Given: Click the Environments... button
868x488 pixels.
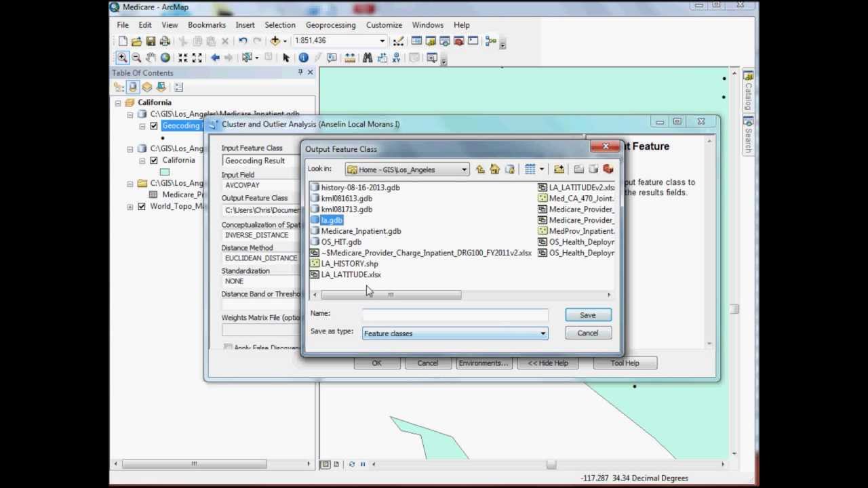Looking at the screenshot, I should pos(484,363).
